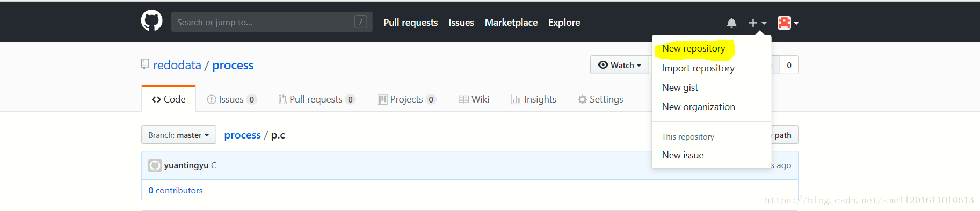
Task: Switch to the Code tab
Action: click(169, 99)
